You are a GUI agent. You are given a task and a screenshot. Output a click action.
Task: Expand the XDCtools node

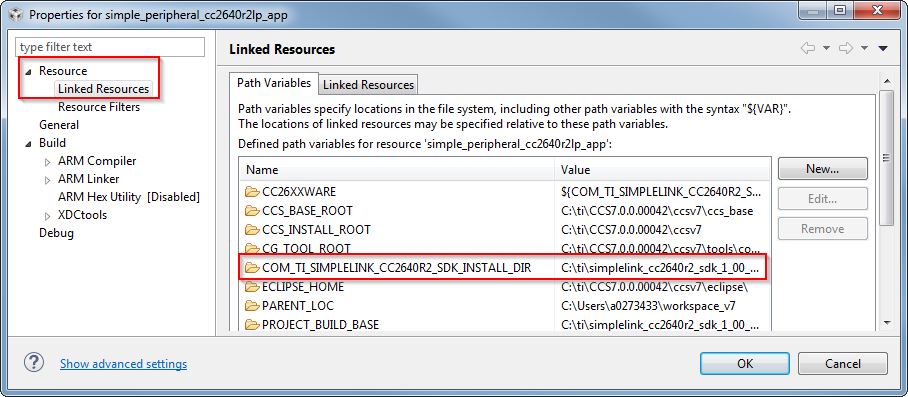coord(47,215)
